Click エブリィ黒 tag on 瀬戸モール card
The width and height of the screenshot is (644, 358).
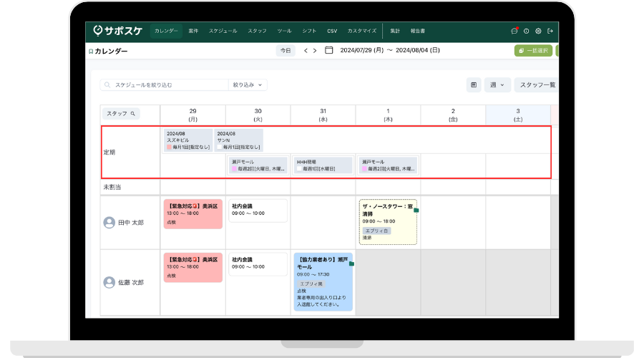pyautogui.click(x=311, y=284)
